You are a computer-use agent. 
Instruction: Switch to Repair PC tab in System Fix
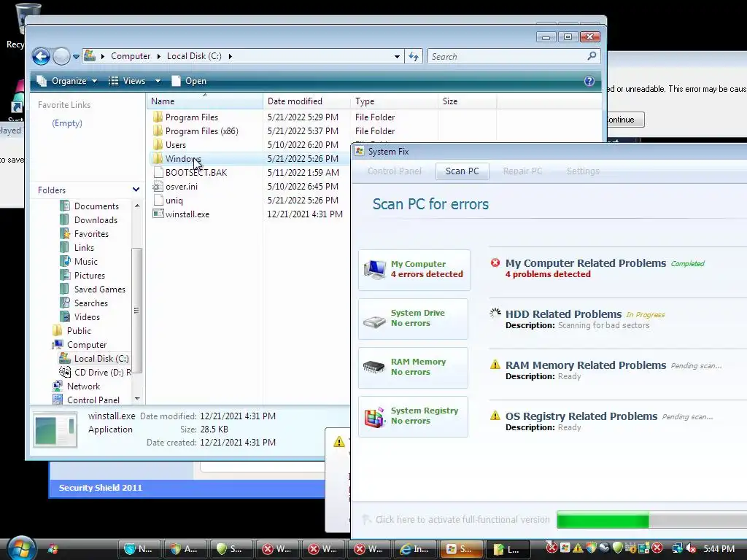point(522,171)
